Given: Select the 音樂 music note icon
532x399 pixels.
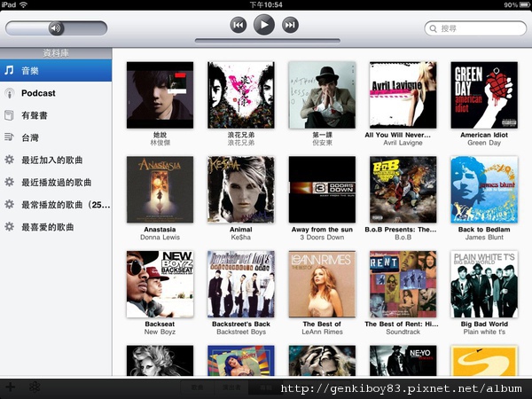Looking at the screenshot, I should [x=9, y=70].
